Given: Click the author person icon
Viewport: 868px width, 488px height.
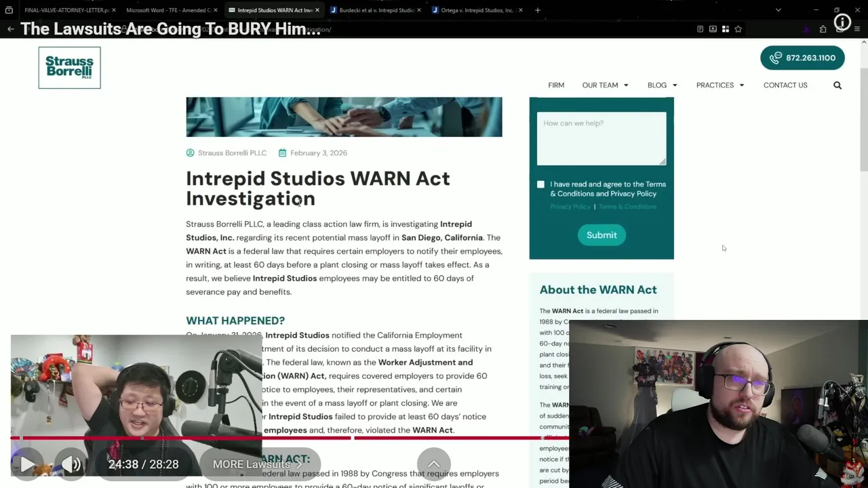Looking at the screenshot, I should coord(190,153).
